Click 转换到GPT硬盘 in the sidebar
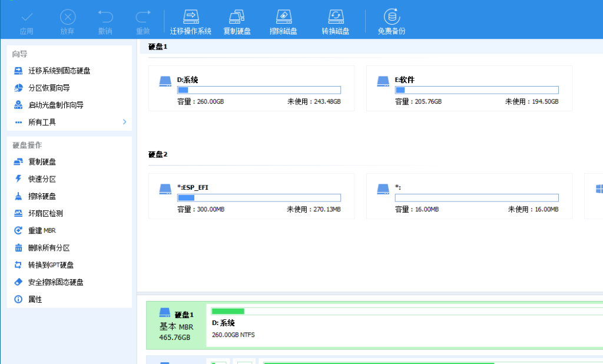This screenshot has height=364, width=603. 51,265
